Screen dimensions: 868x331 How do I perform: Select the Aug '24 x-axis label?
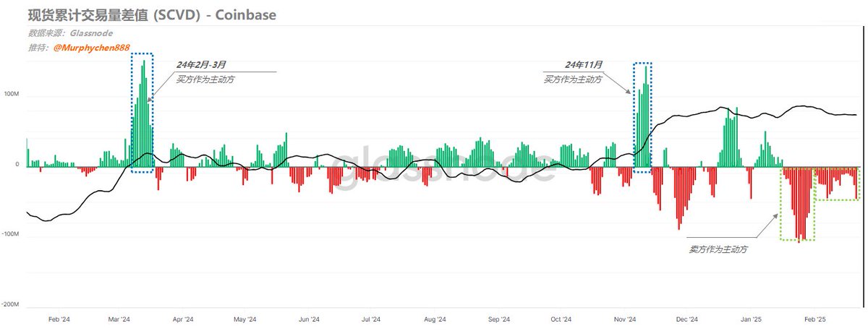tap(435, 319)
